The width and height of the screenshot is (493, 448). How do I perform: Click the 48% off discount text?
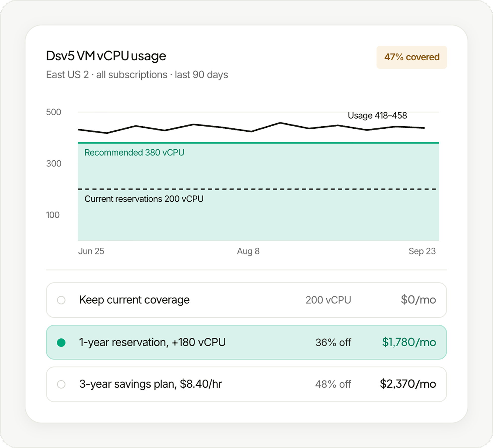click(333, 384)
